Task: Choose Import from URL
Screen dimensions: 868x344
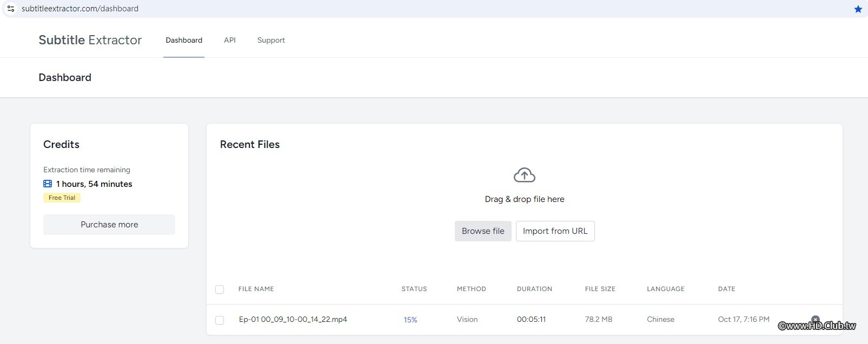Action: tap(555, 231)
